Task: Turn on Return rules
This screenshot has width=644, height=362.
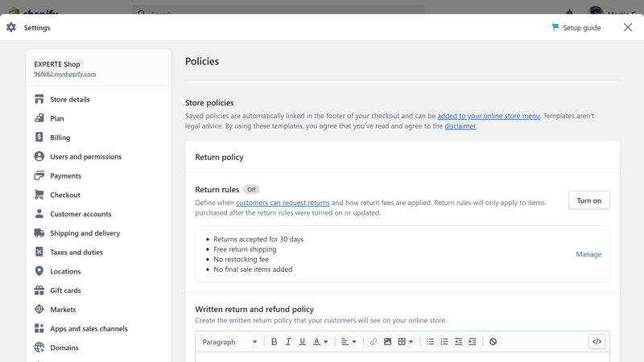Action: pos(589,200)
